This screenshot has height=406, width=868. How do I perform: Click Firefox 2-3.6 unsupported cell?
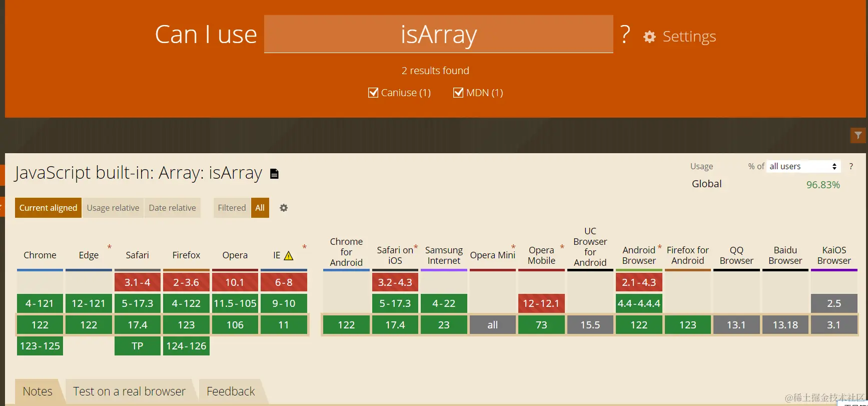coord(186,282)
